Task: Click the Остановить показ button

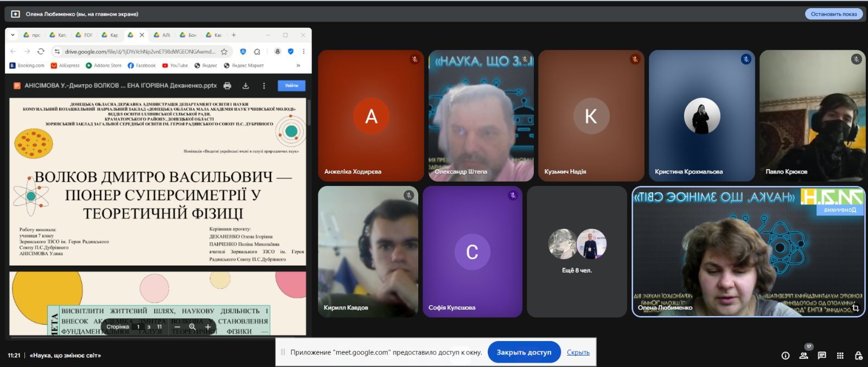Action: tap(834, 14)
